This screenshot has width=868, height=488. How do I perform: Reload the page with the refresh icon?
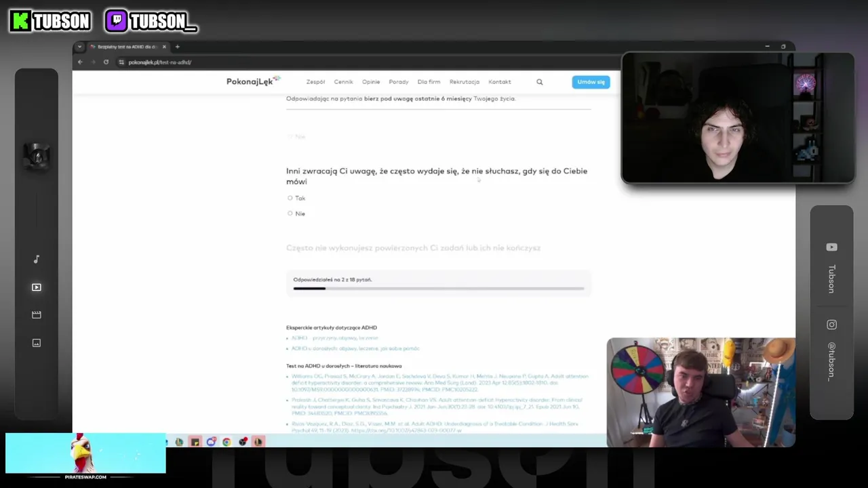point(106,62)
